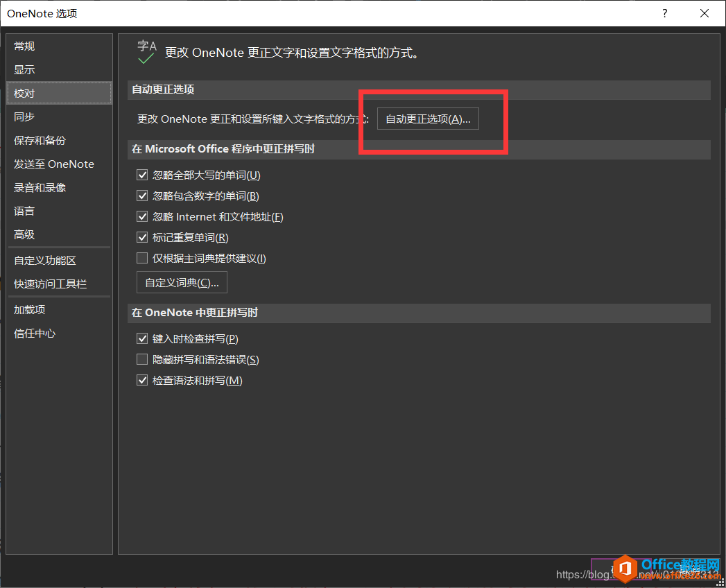The image size is (726, 588).
Task: Toggle 标记重复单词 checkbox
Action: [x=142, y=238]
